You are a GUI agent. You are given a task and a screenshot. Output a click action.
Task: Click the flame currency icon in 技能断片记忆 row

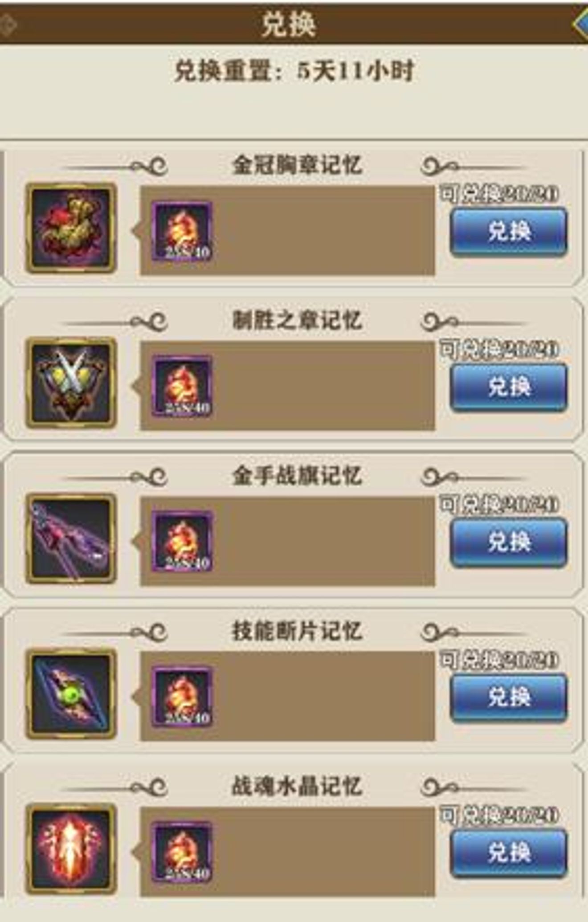click(x=182, y=697)
